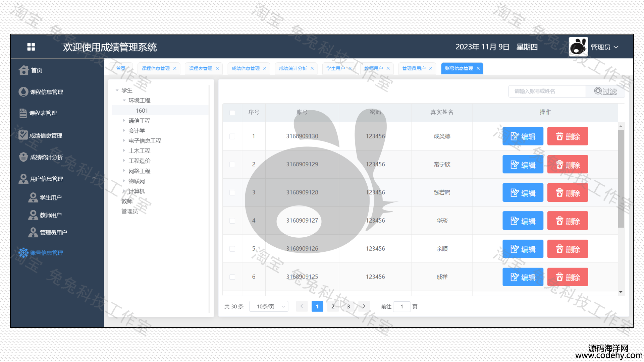Image resolution: width=644 pixels, height=362 pixels.
Task: Close the 课程信息管理 tab
Action: pos(175,68)
